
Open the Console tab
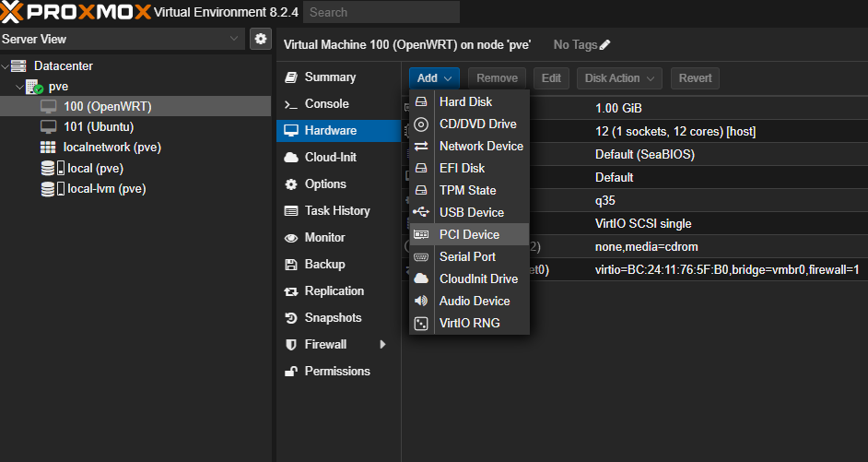pyautogui.click(x=326, y=104)
